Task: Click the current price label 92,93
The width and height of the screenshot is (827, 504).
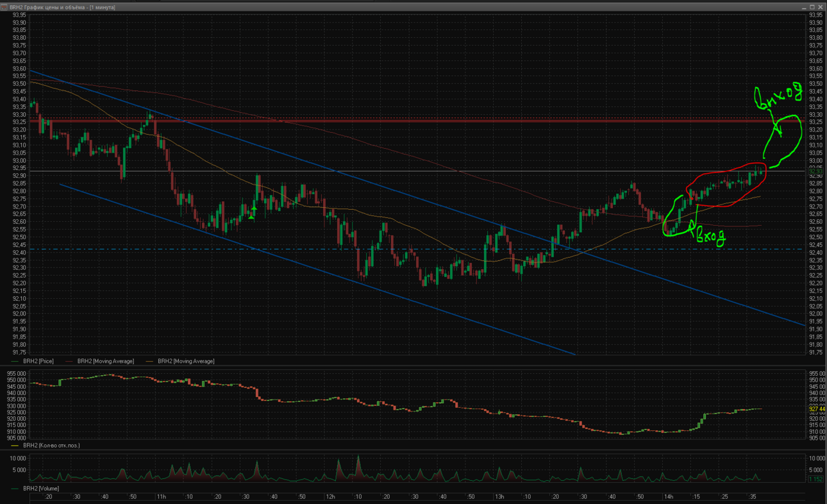Action: coord(816,171)
